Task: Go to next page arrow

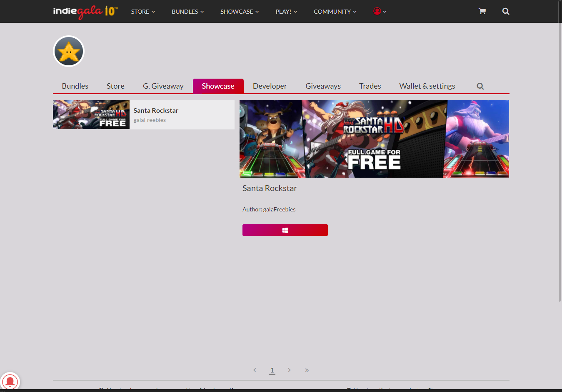Action: [x=289, y=370]
